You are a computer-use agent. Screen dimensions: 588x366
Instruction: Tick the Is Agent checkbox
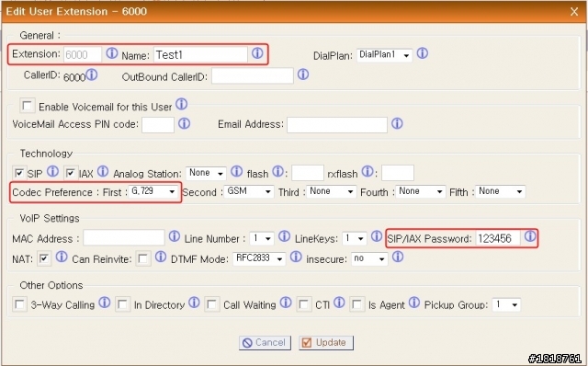tap(357, 304)
